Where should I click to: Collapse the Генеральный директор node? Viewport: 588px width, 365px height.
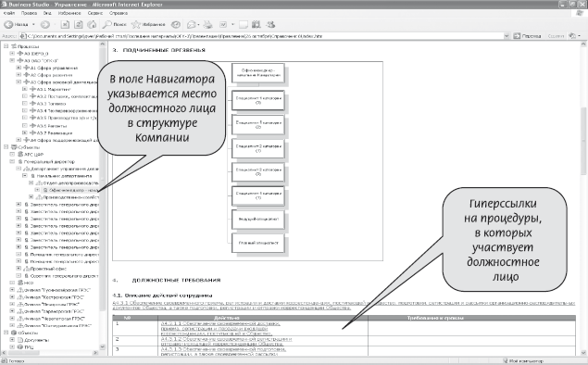[x=12, y=161]
